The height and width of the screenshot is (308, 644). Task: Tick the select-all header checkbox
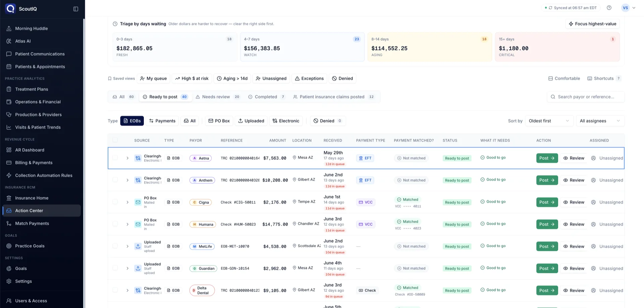[115, 140]
